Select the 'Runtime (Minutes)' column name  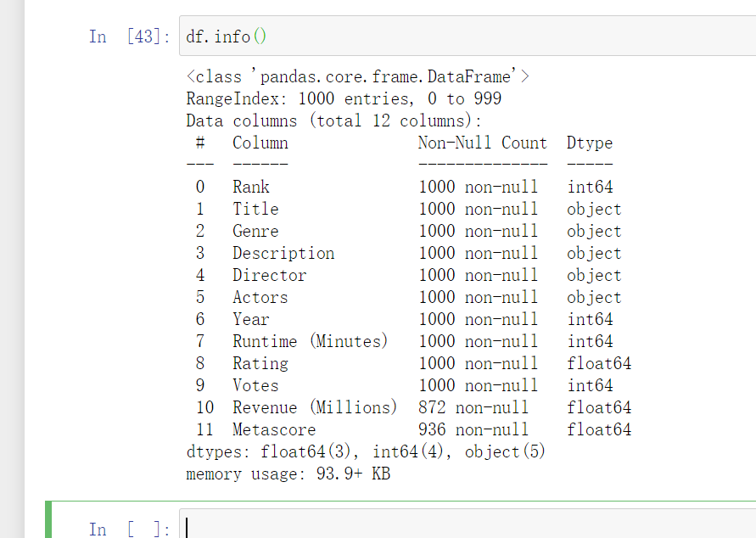coord(310,341)
